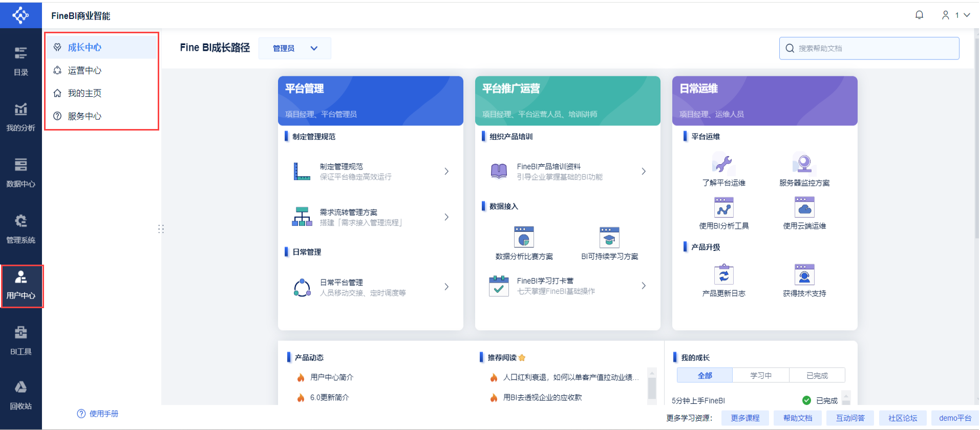Click the FineBI学习打卡营 calendar icon
This screenshot has height=430, width=980.
499,286
